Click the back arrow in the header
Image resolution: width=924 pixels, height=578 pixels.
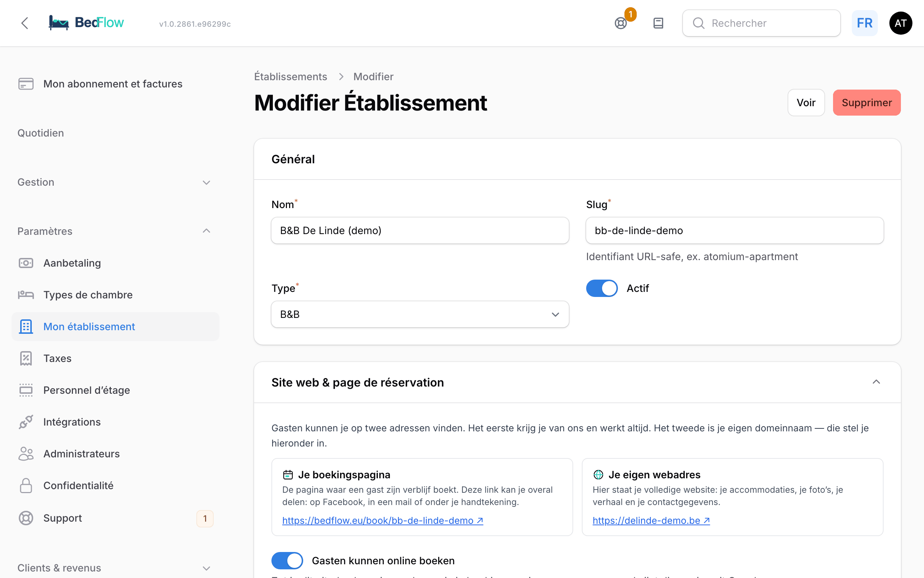(x=25, y=23)
